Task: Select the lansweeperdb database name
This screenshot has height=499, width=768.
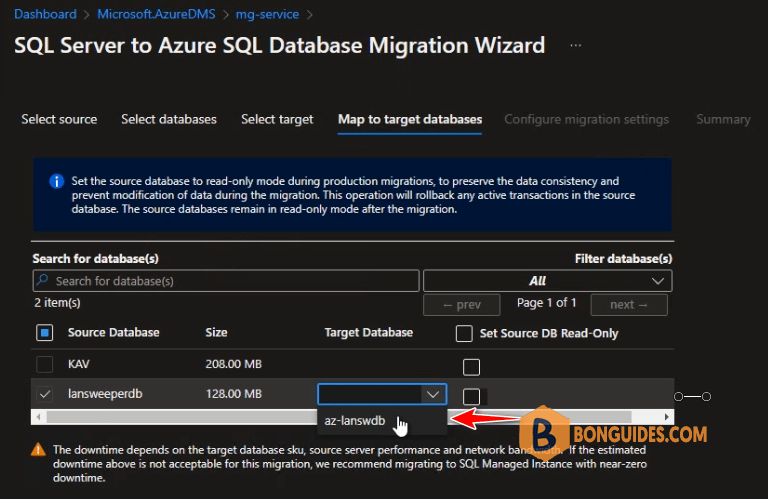Action: (105, 394)
